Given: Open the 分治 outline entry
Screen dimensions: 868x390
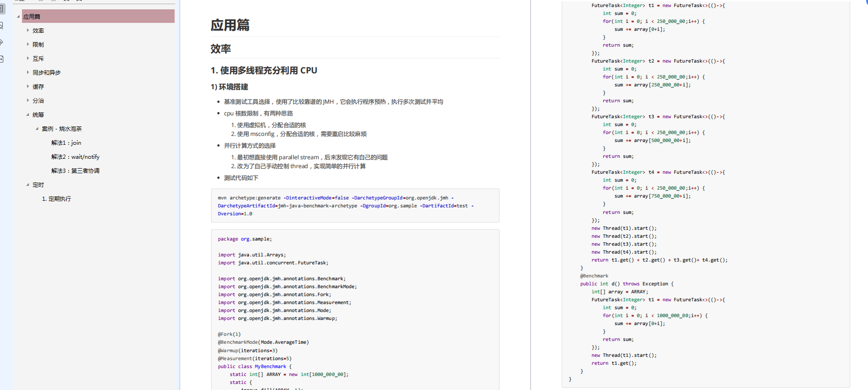Looking at the screenshot, I should click(x=38, y=100).
